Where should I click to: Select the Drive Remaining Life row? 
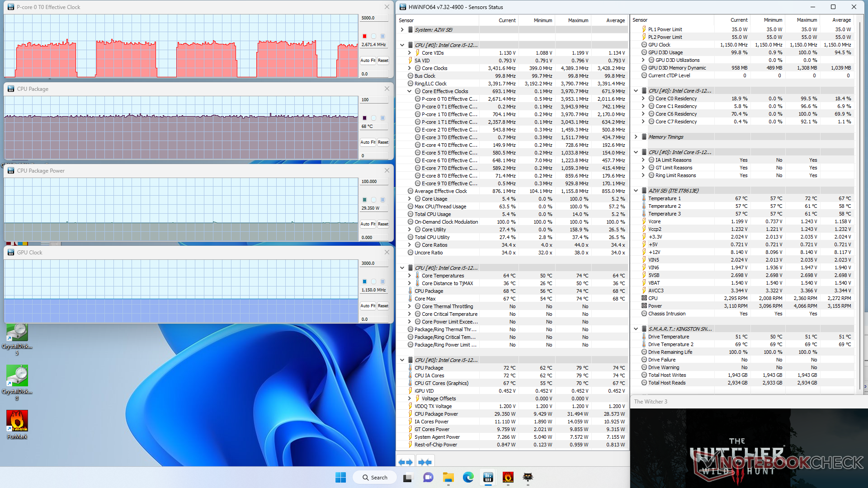coord(742,352)
